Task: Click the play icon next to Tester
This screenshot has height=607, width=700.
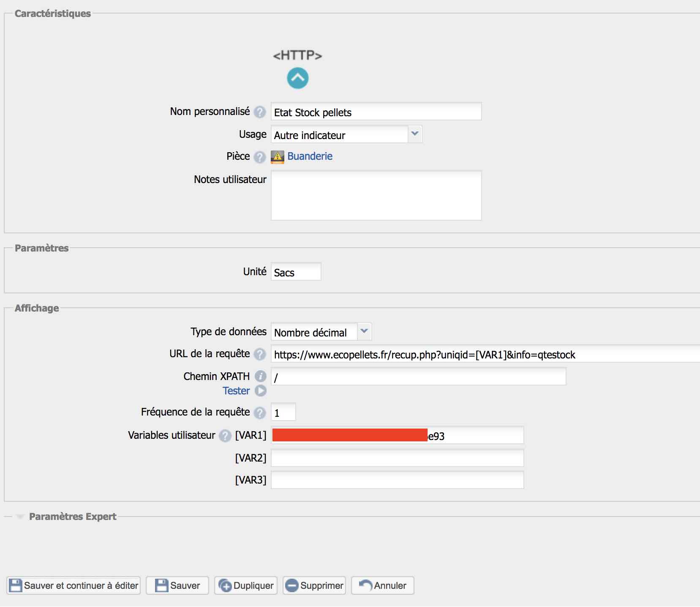Action: (261, 391)
